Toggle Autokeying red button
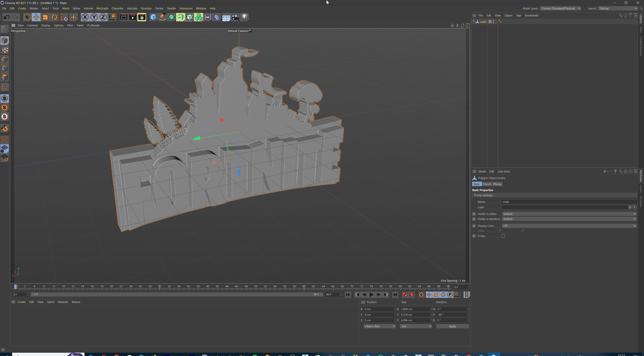The height and width of the screenshot is (356, 644). [x=412, y=295]
